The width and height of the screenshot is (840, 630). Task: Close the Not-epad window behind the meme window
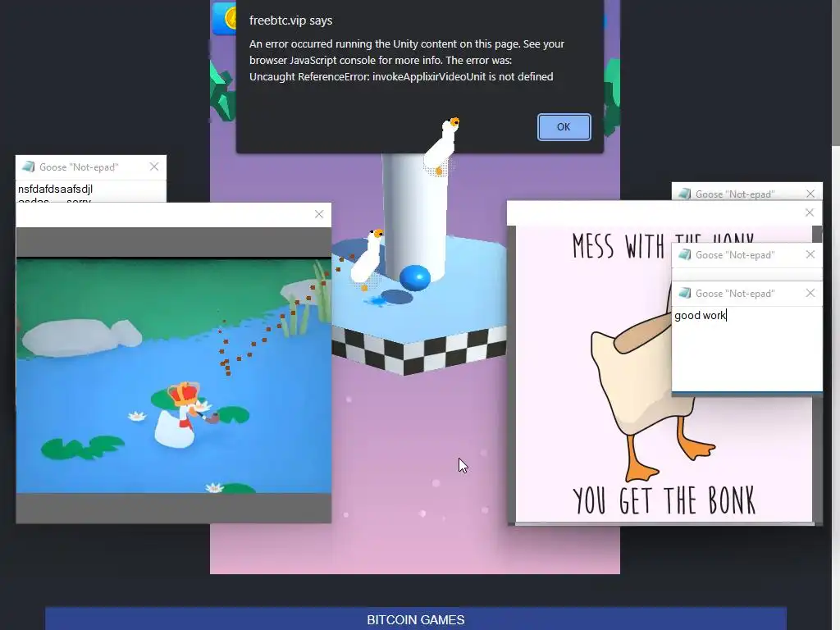[x=810, y=194]
